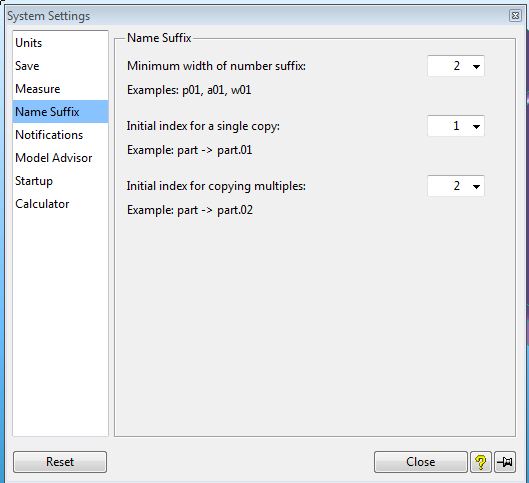Select the Units settings category
529x483 pixels.
(x=60, y=43)
